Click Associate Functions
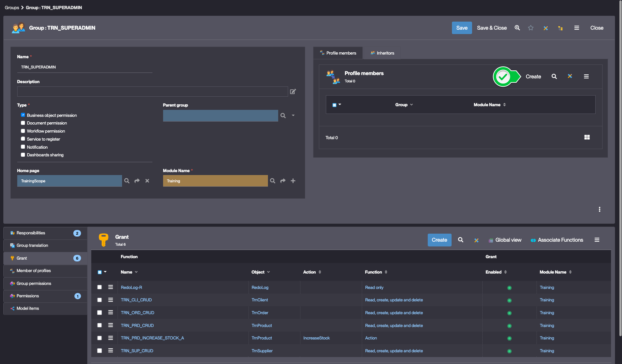Screen dimensions: 622x364 click(557, 240)
